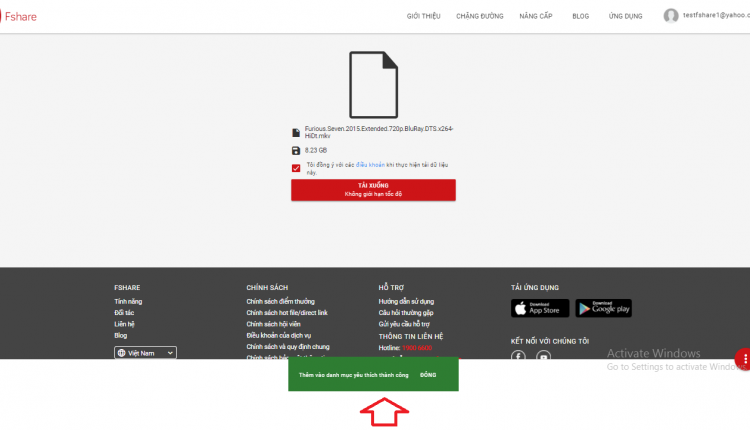Click the TẢI ỨNG DỤNG footer heading
Viewport: 750px width, 430px height.
[535, 287]
